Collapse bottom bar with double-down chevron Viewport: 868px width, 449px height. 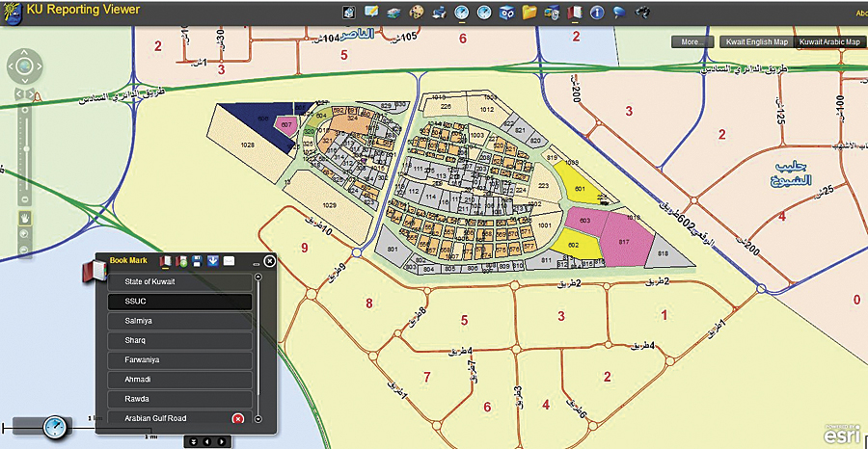(193, 442)
